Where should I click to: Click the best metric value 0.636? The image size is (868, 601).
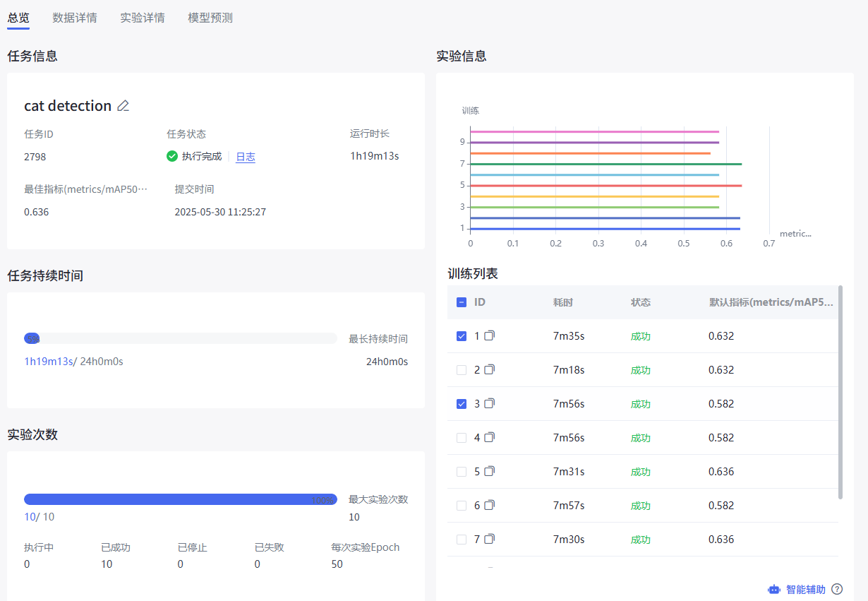pyautogui.click(x=37, y=212)
